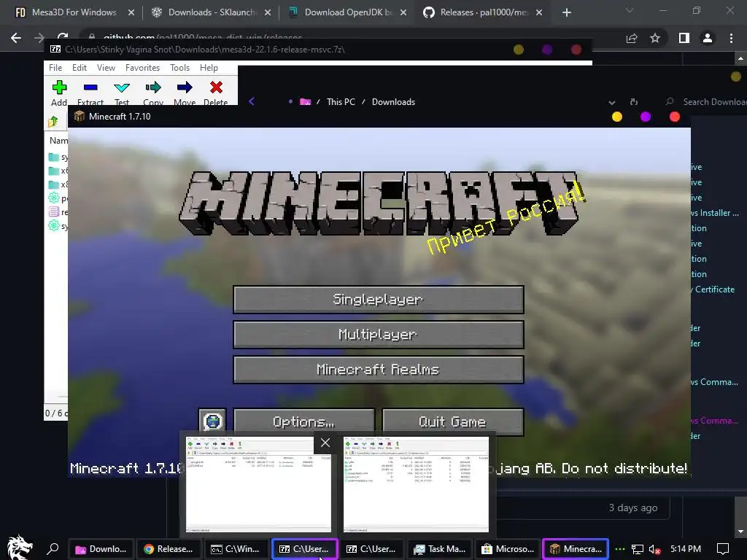747x560 pixels.
Task: Click Downloads in Explorer breadcrumb
Action: pyautogui.click(x=393, y=102)
